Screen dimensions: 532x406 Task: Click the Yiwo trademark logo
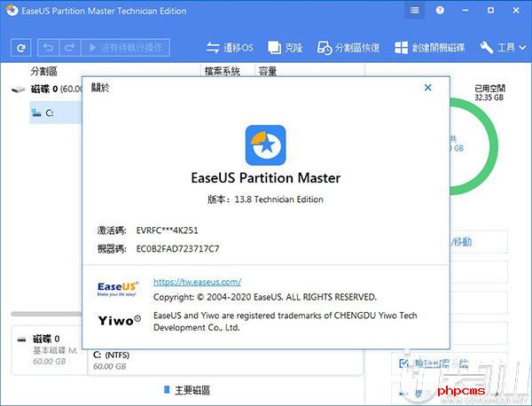(x=119, y=320)
